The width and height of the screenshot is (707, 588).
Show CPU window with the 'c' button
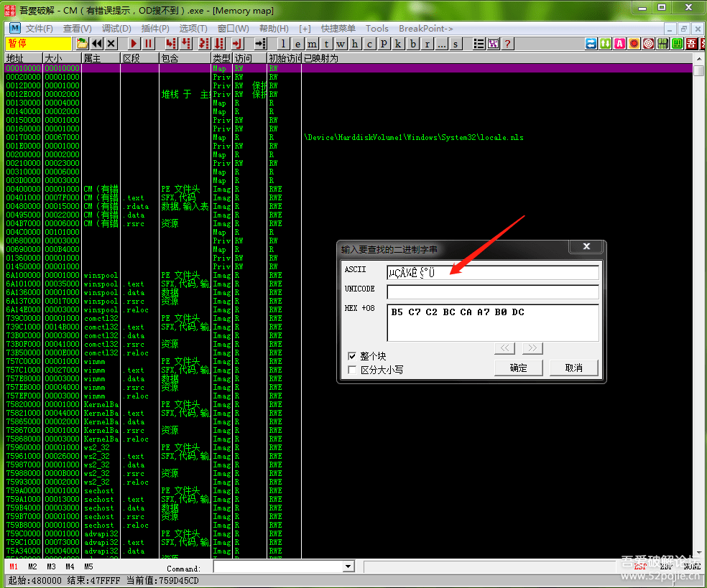pos(370,44)
